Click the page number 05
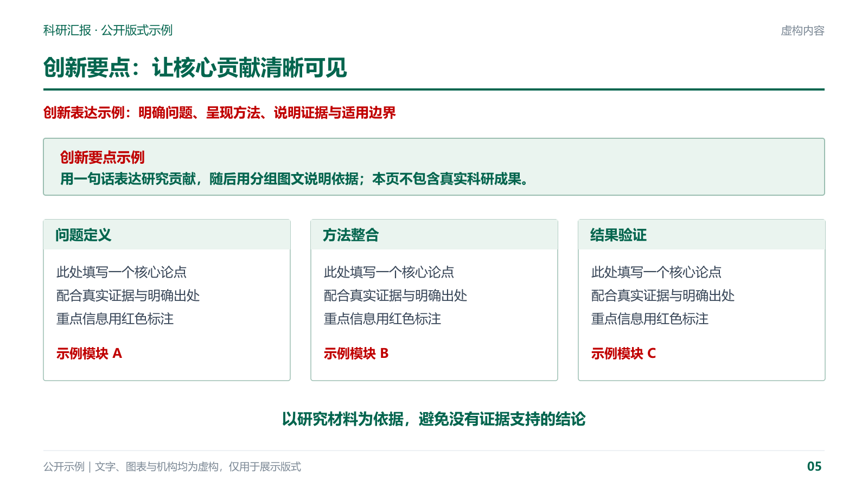 tap(814, 466)
